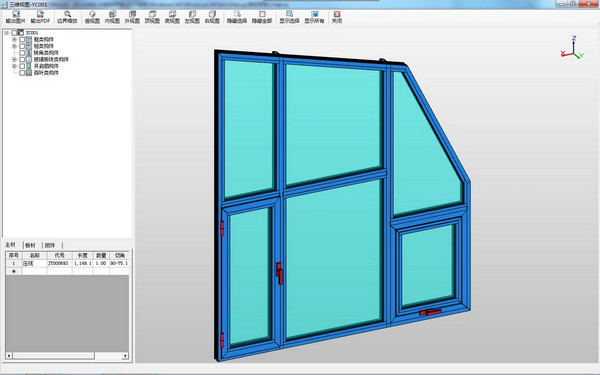Click the length column header
The image size is (600, 375).
point(82,255)
